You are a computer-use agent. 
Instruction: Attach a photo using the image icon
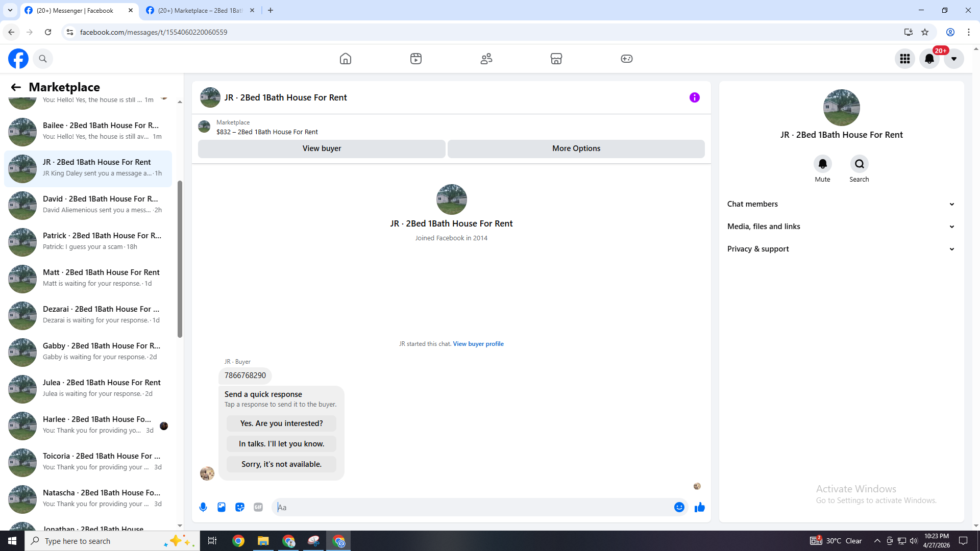(x=222, y=507)
